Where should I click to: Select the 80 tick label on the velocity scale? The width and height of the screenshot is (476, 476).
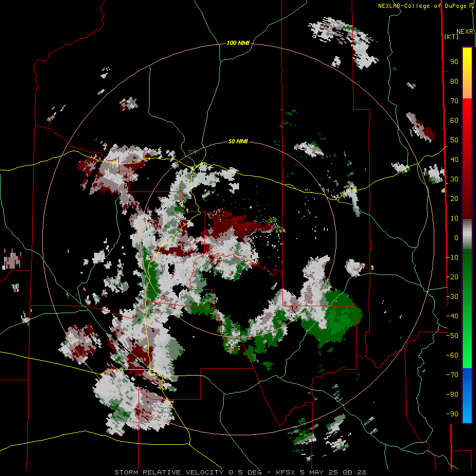[454, 81]
